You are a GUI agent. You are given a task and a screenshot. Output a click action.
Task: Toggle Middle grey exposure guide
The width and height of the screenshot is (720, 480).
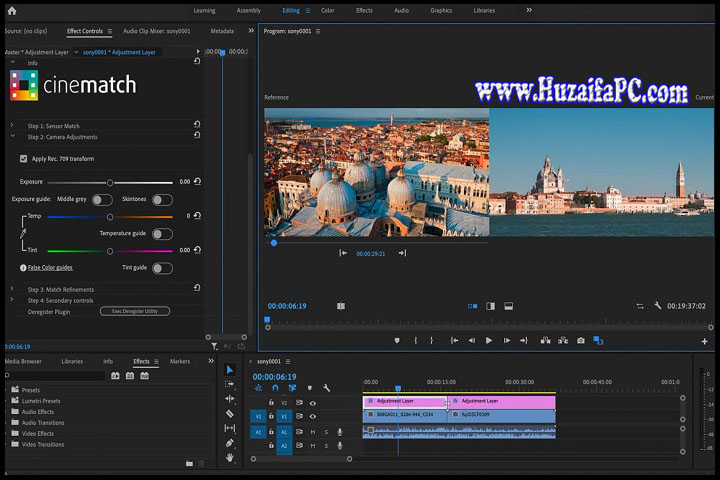[102, 200]
